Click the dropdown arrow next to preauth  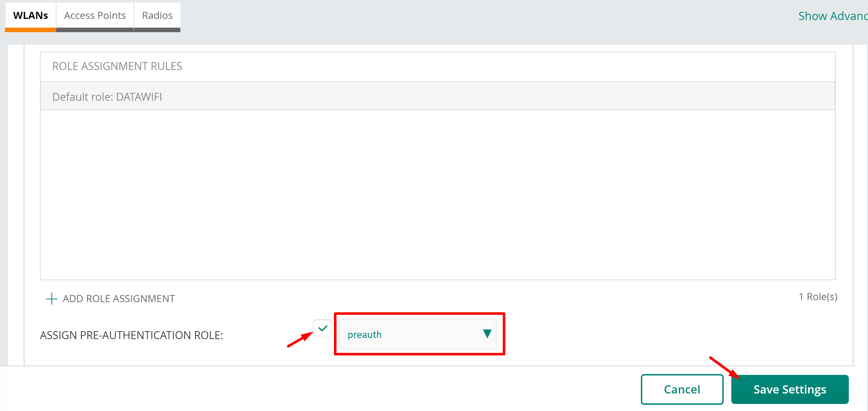(487, 334)
